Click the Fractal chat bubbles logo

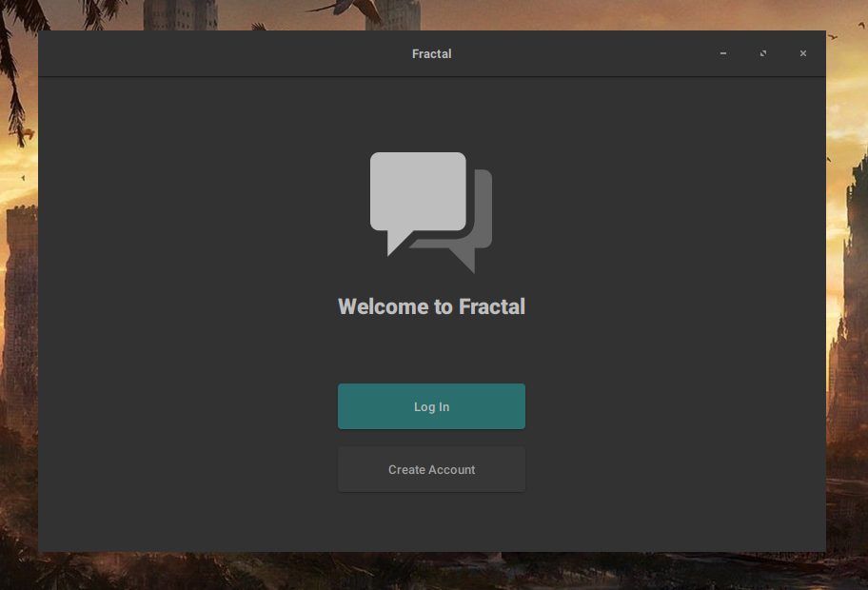tap(431, 212)
